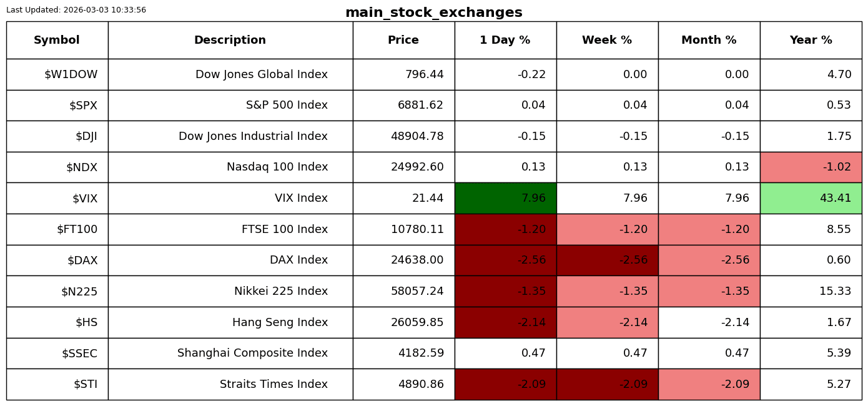Click the dark green VIX 1 Day cell
The width and height of the screenshot is (868, 406).
[x=505, y=198]
